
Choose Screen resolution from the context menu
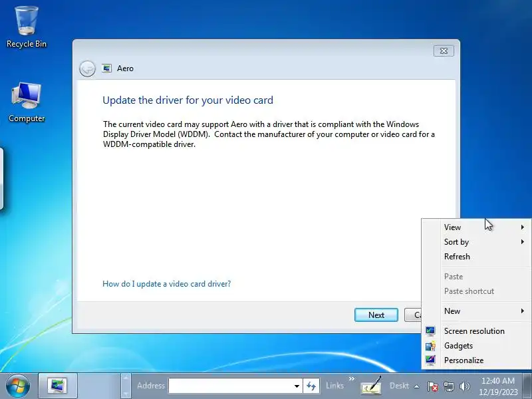(x=476, y=331)
